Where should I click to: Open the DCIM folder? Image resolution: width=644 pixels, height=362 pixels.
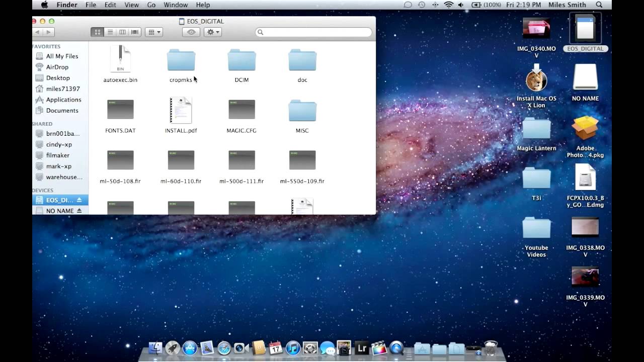pos(242,60)
